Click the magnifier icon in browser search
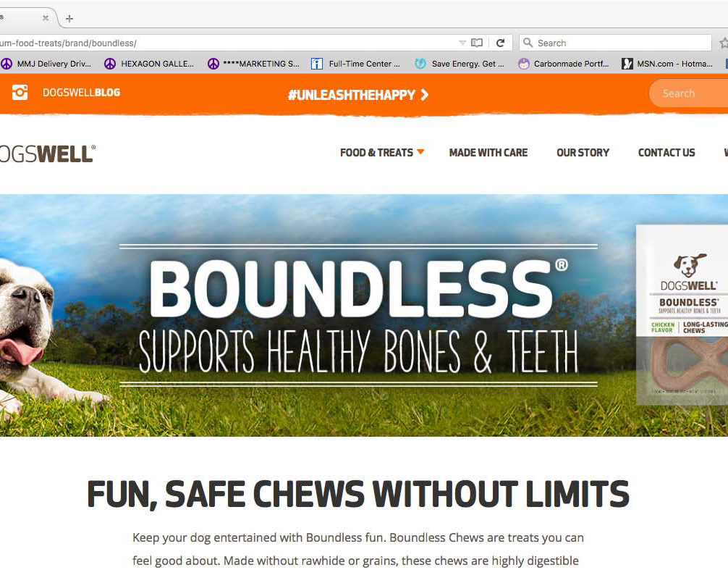Image resolution: width=728 pixels, height=570 pixels. pyautogui.click(x=528, y=43)
